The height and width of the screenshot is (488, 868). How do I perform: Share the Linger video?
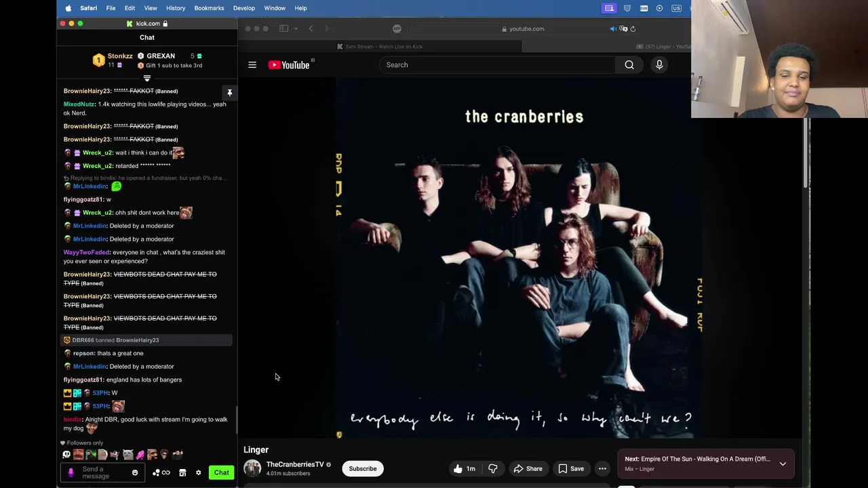pos(528,468)
